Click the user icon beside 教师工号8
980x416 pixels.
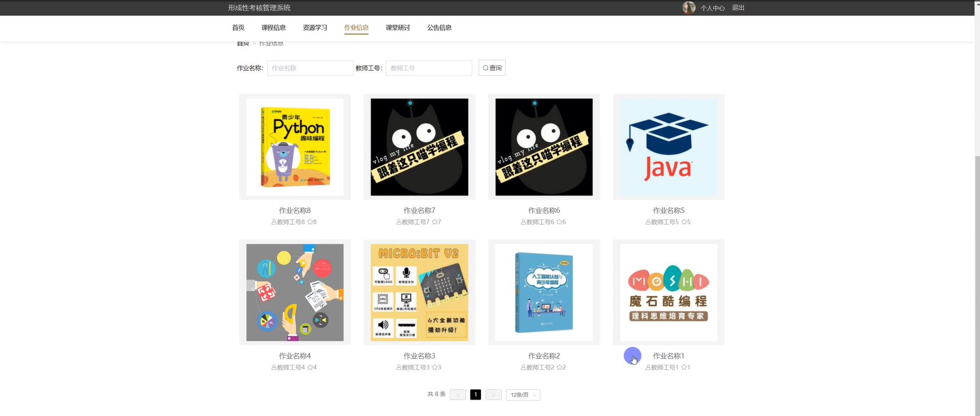pos(274,222)
